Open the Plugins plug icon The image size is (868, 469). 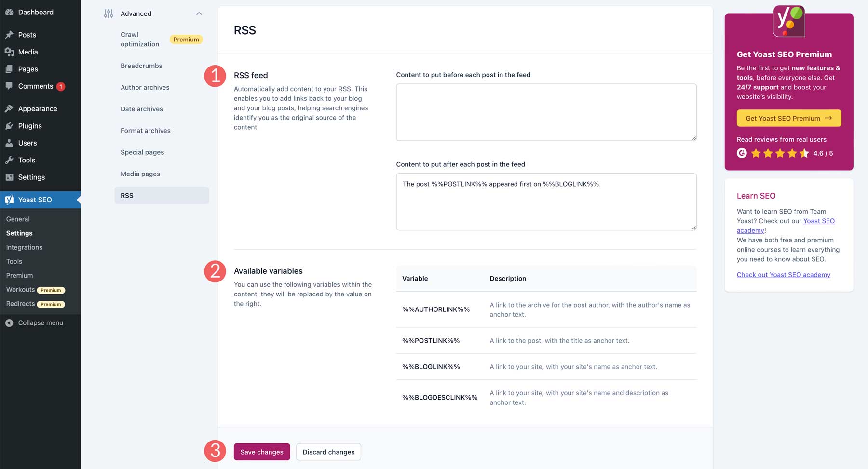[9, 125]
